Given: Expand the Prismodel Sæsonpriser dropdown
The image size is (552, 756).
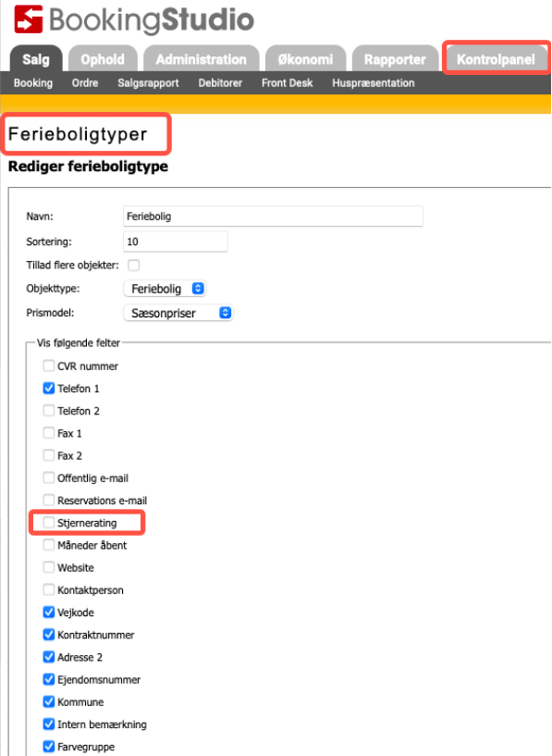Looking at the screenshot, I should coord(178,313).
